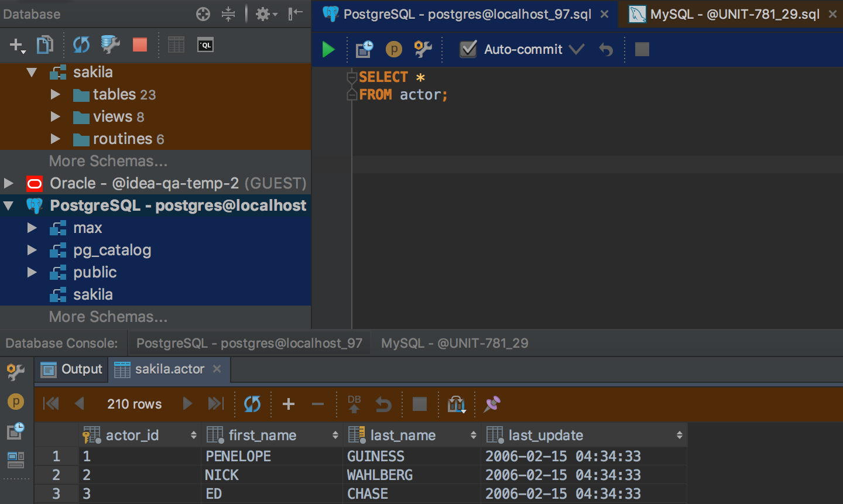Viewport: 843px width, 504px height.
Task: Open the Database panel gear settings menu
Action: point(266,14)
